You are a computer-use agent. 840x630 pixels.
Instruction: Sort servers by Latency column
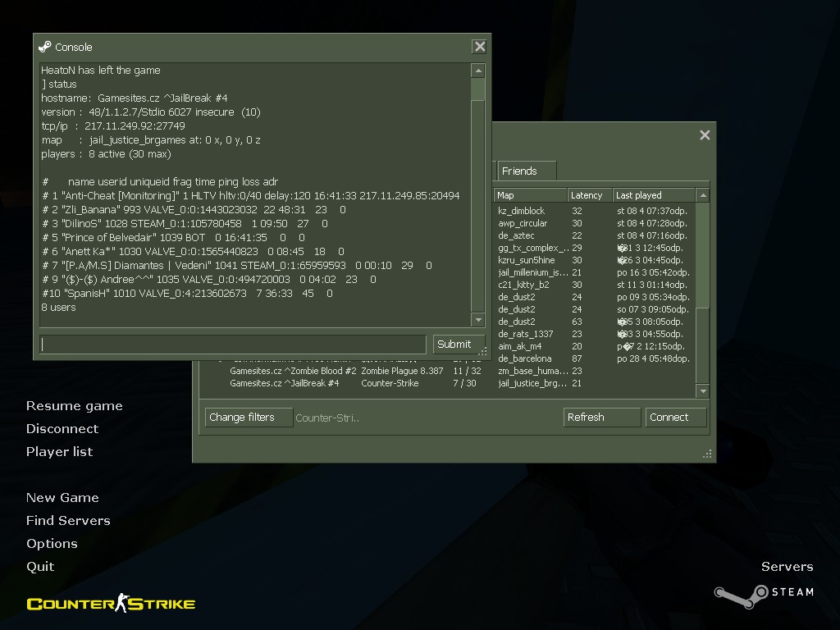[x=589, y=195]
